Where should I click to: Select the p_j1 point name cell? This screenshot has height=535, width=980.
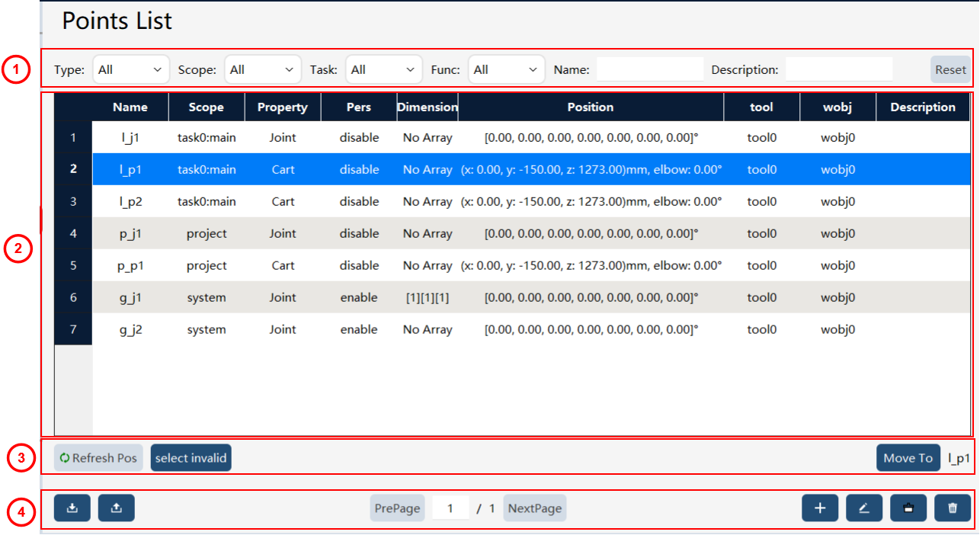[x=130, y=234]
